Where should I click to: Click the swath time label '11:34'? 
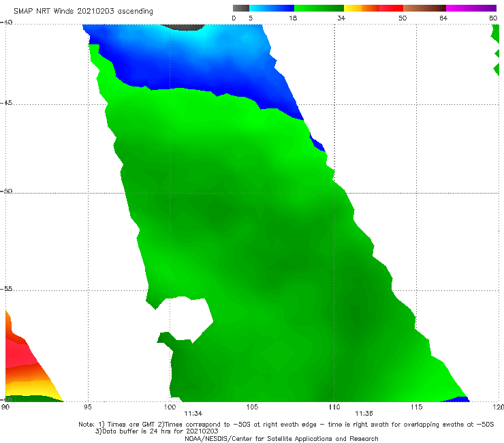click(x=193, y=414)
